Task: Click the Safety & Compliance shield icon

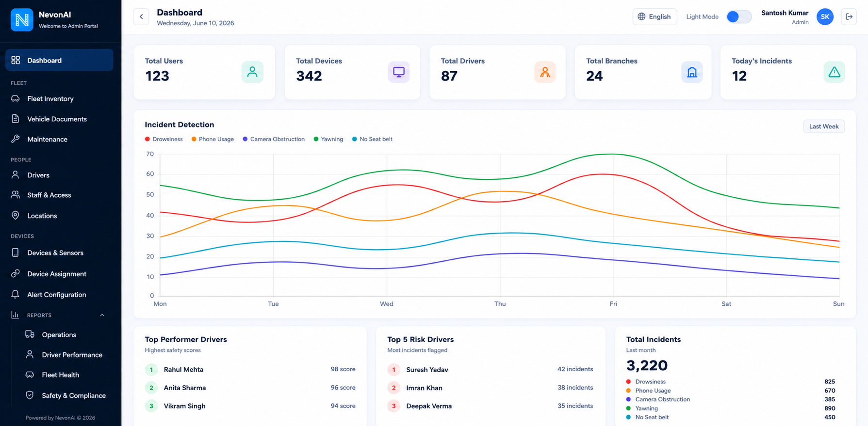Action: pos(30,395)
